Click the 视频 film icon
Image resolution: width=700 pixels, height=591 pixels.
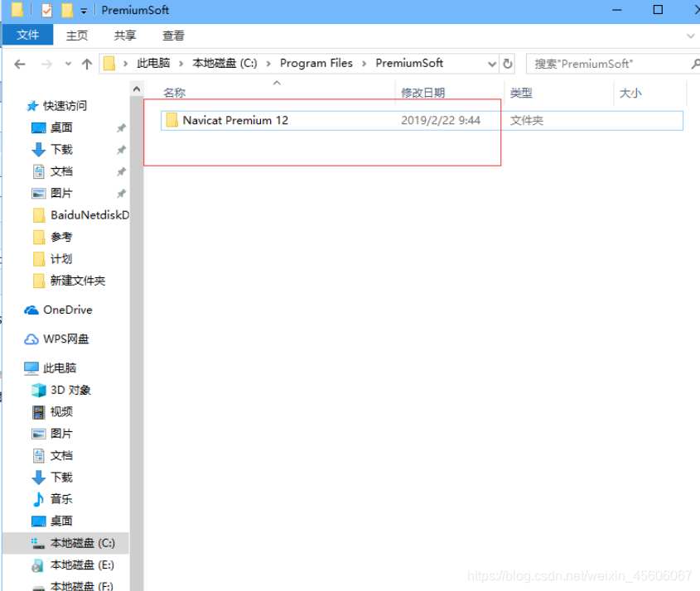(39, 411)
